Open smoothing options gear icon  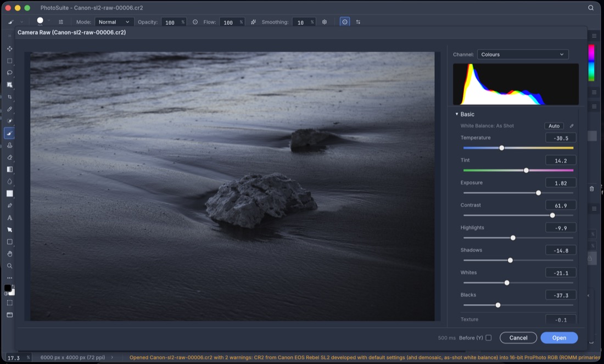325,22
